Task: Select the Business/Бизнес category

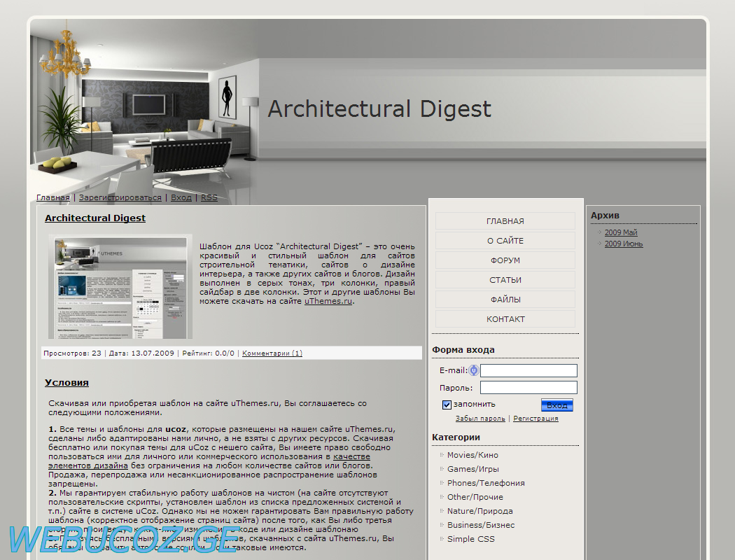Action: [480, 525]
